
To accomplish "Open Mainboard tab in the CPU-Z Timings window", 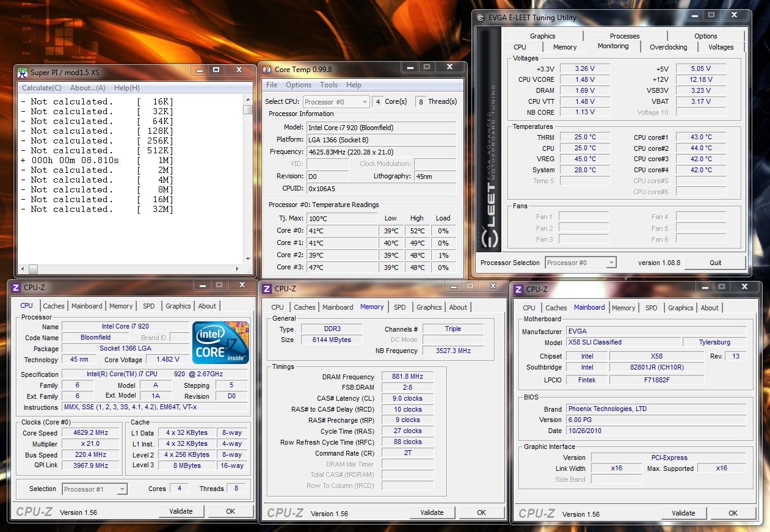I will pos(338,307).
